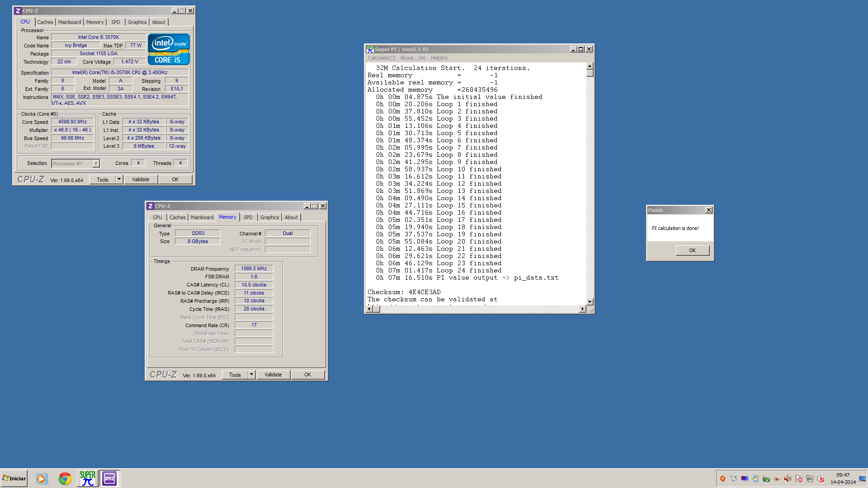
Task: Click the DRAM Frequency value 1066.5 MHz
Action: (x=254, y=268)
